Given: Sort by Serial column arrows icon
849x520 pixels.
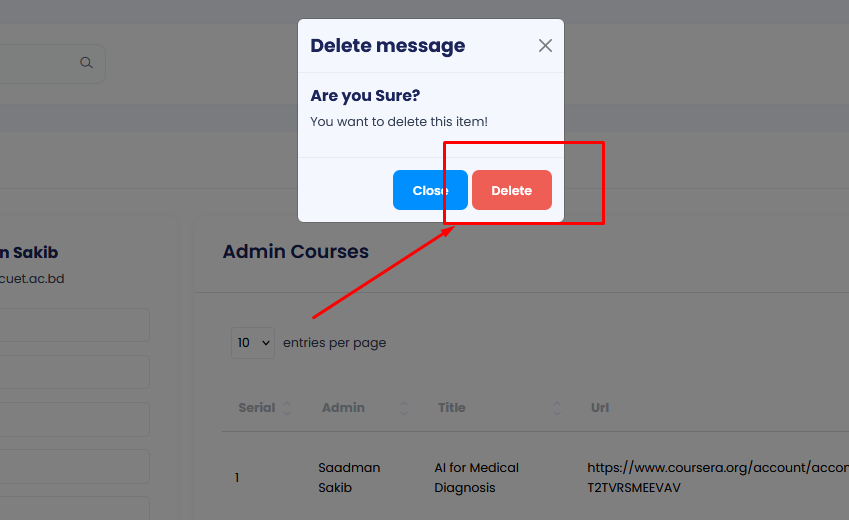Looking at the screenshot, I should click(288, 408).
